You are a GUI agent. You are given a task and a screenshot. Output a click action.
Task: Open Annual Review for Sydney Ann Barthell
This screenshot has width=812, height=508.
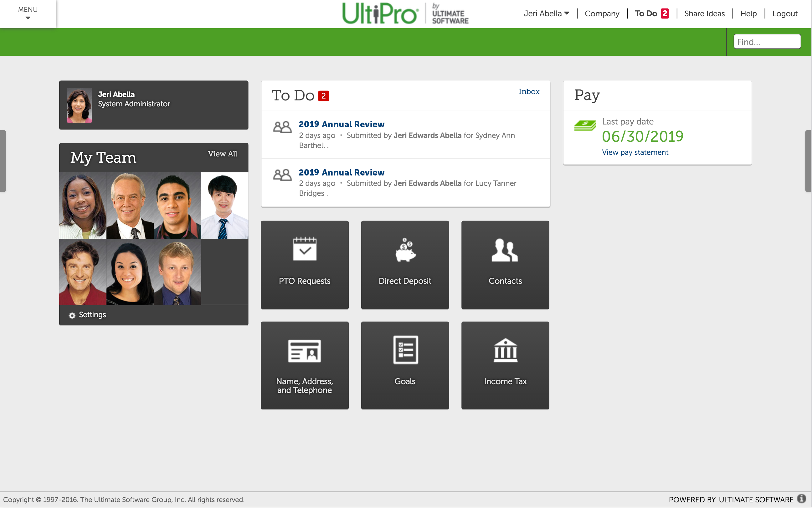[341, 124]
